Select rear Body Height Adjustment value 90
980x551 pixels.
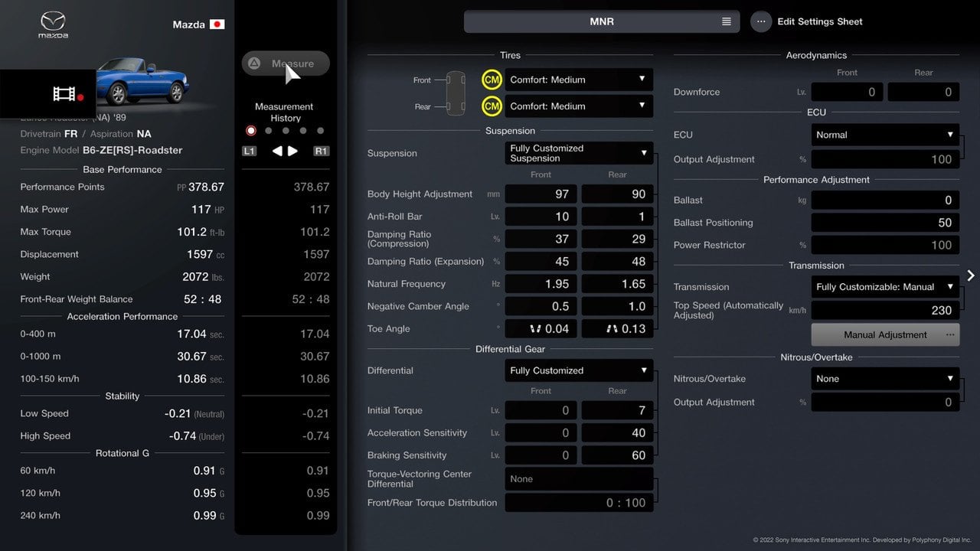point(618,194)
